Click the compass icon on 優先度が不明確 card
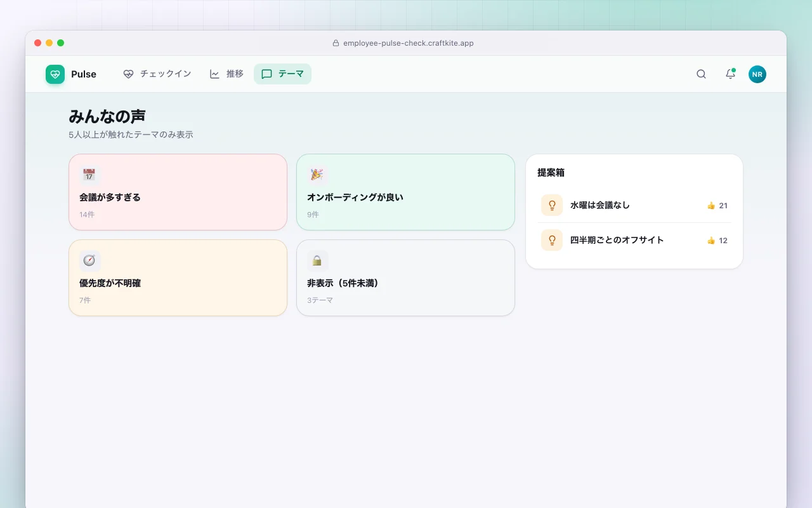The image size is (812, 508). click(x=89, y=260)
